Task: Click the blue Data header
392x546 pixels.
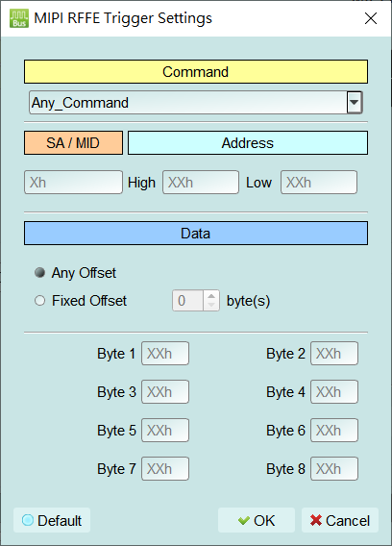Action: [x=196, y=234]
